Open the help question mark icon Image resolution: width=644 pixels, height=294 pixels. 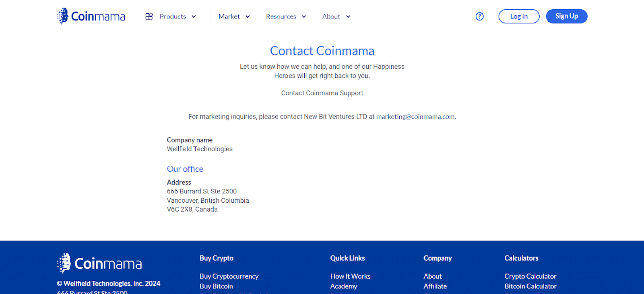coord(479,16)
